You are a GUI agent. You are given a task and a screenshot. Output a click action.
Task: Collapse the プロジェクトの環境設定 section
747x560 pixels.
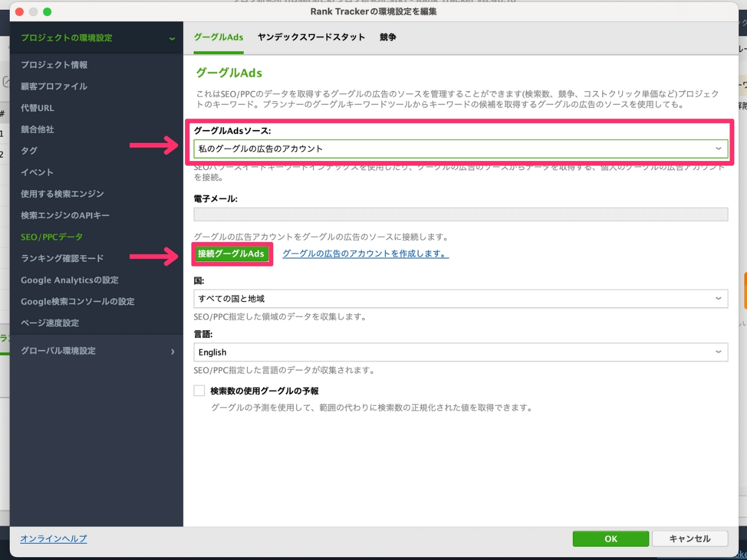(x=97, y=38)
